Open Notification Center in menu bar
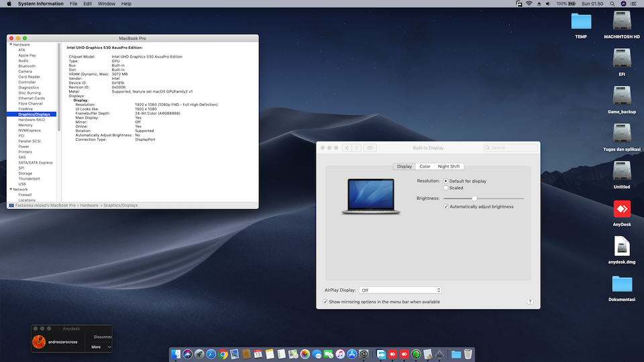The height and width of the screenshot is (362, 644). click(634, 4)
